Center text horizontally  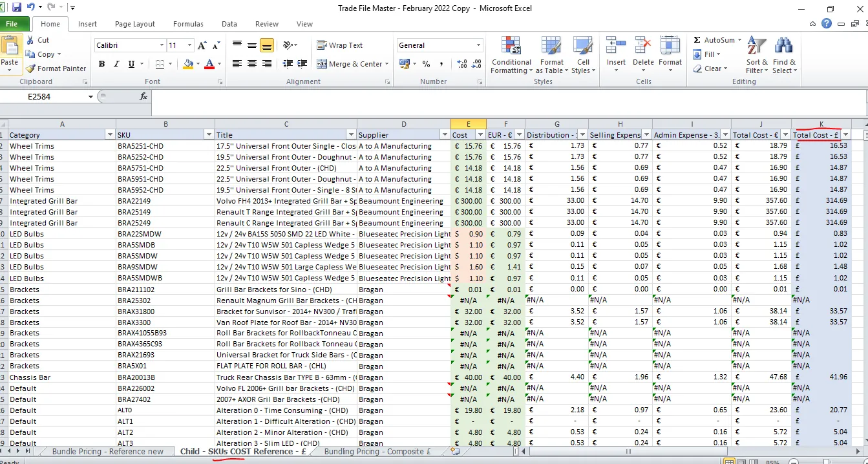point(252,64)
